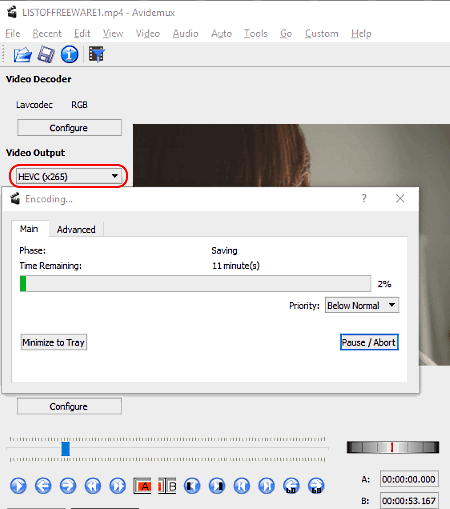Open a video file with the folder icon
The width and height of the screenshot is (450, 509).
(23, 55)
